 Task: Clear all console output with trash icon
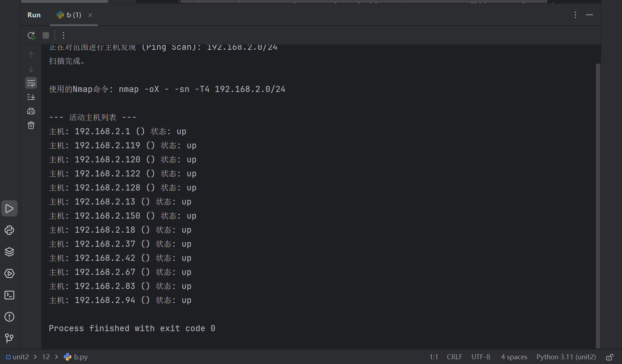pyautogui.click(x=31, y=125)
